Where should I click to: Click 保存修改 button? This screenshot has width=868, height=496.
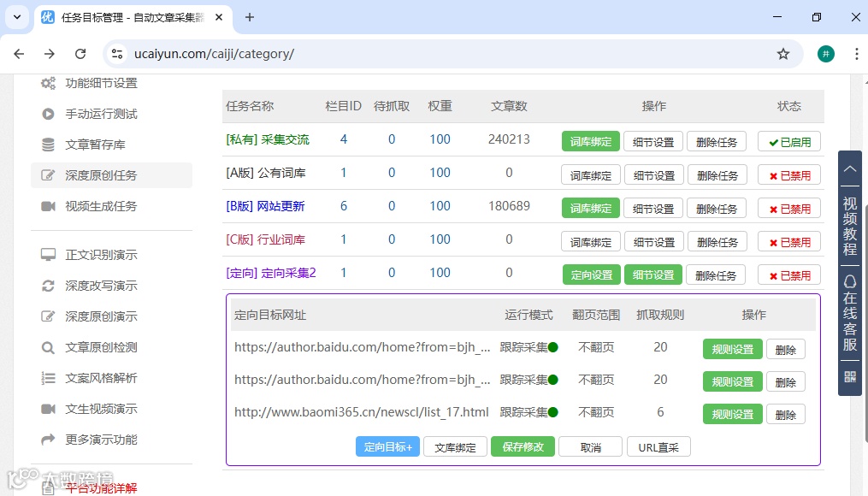(523, 446)
